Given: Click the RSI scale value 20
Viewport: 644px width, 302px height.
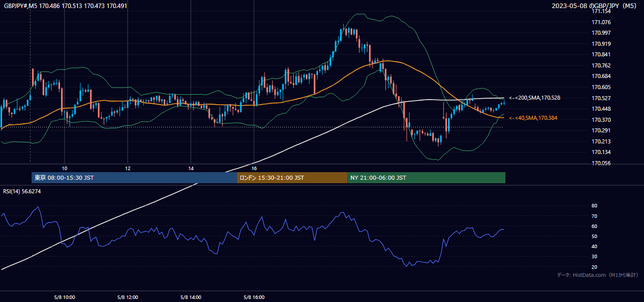Looking at the screenshot, I should [594, 267].
